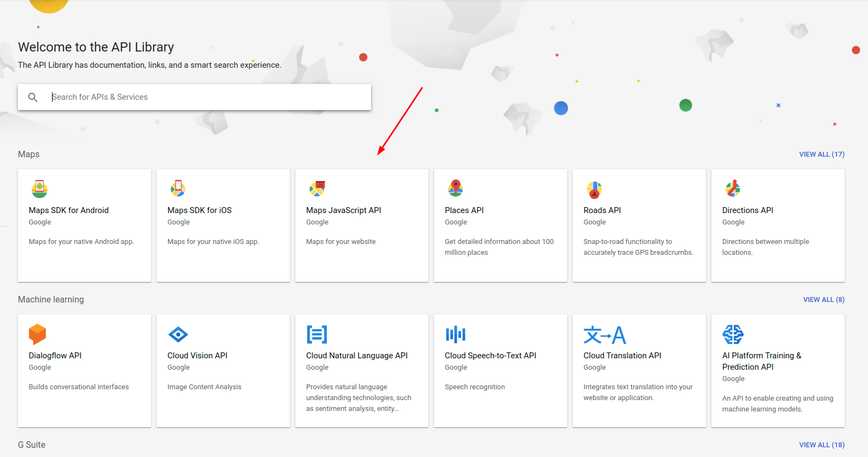Focus the Search for APIs & Services field
868x457 pixels.
click(195, 97)
